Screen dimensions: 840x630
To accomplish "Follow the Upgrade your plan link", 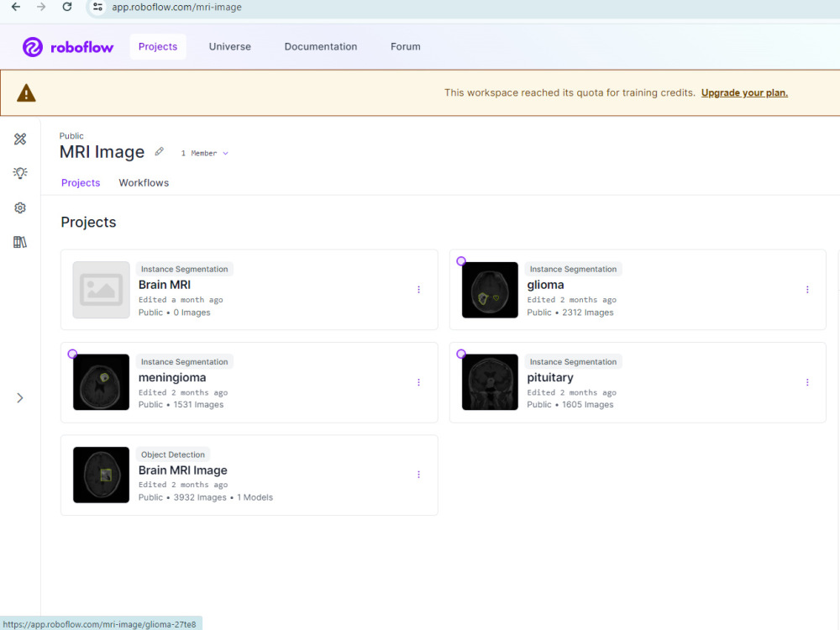I will 744,92.
